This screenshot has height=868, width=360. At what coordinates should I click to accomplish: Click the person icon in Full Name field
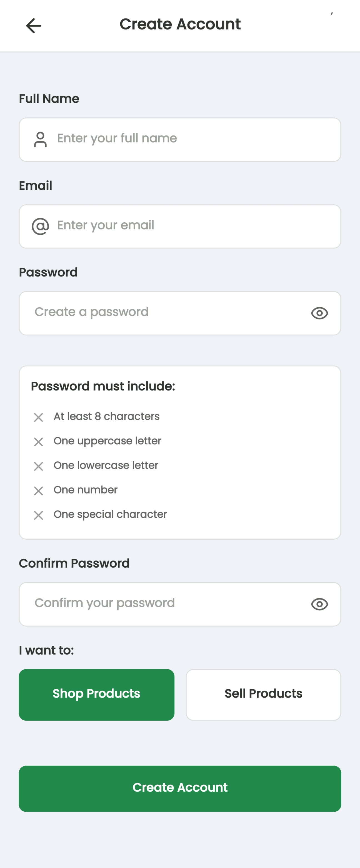pos(41,140)
